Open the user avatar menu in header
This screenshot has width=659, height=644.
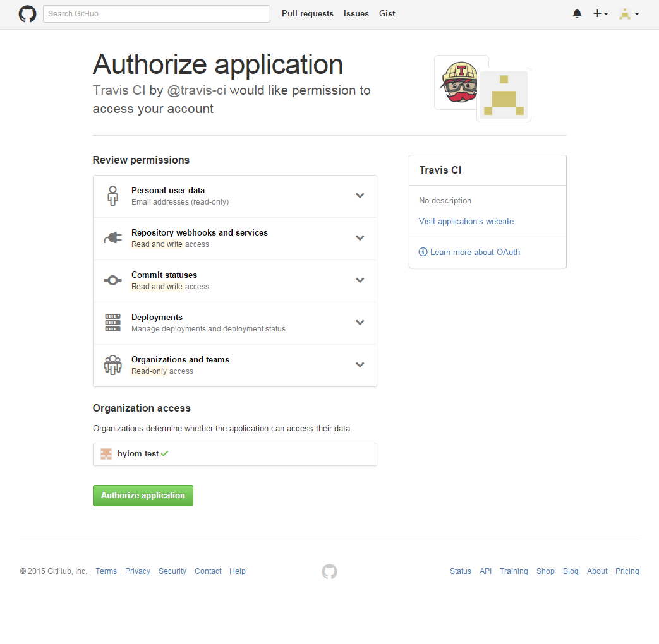pos(629,14)
